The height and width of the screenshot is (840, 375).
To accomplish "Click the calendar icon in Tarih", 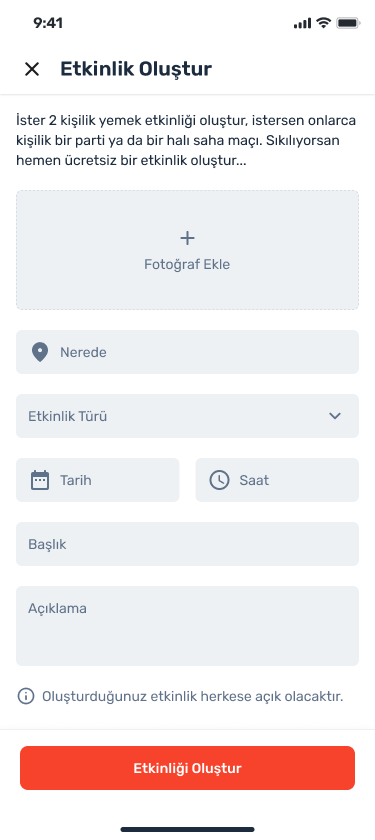I will (40, 480).
